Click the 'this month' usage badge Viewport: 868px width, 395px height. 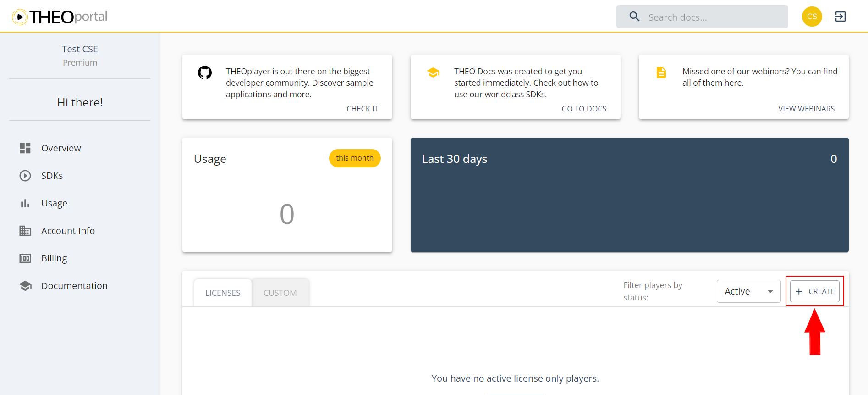click(355, 158)
